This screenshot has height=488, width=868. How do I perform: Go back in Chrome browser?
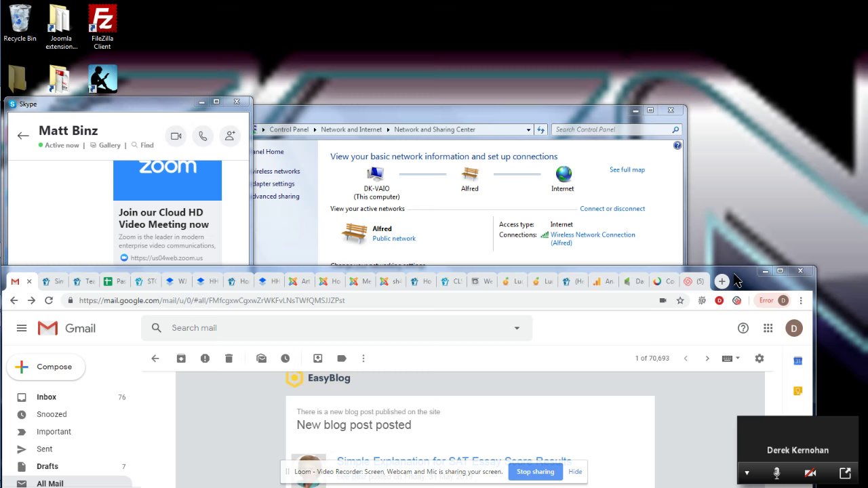pos(14,300)
